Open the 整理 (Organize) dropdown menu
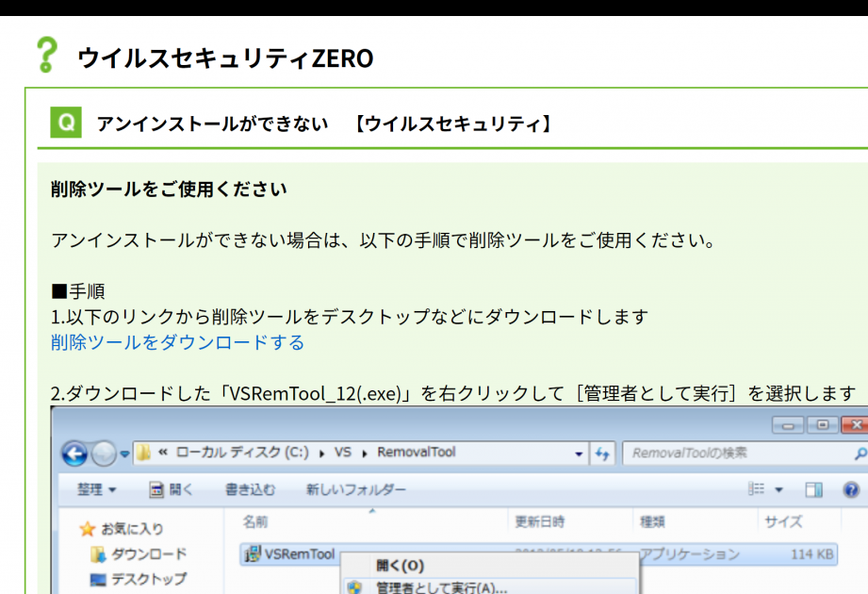Image resolution: width=868 pixels, height=594 pixels. point(97,490)
